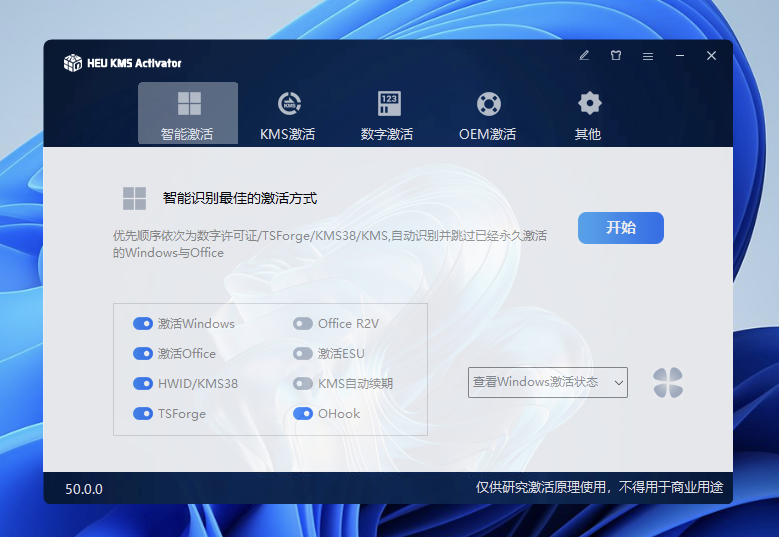Turn on the KMS自动续期 switch
Image resolution: width=779 pixels, height=537 pixels.
[x=303, y=384]
